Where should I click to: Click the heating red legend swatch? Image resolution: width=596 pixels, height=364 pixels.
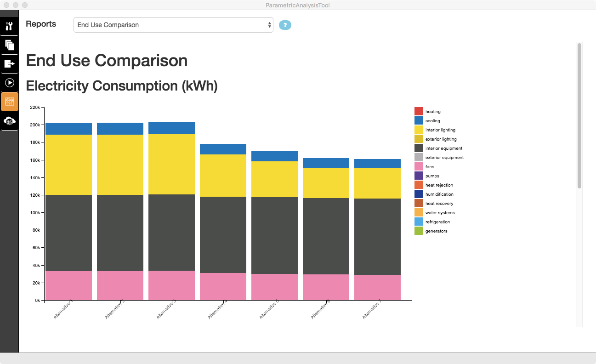click(418, 112)
